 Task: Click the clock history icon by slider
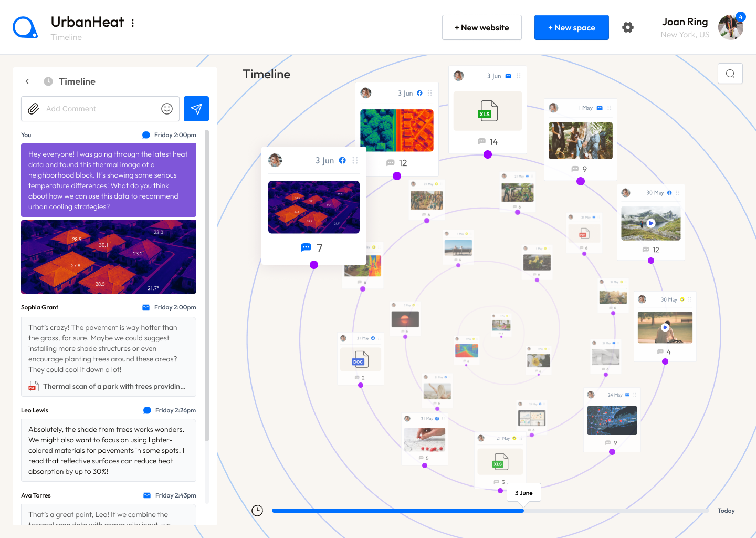pyautogui.click(x=257, y=511)
